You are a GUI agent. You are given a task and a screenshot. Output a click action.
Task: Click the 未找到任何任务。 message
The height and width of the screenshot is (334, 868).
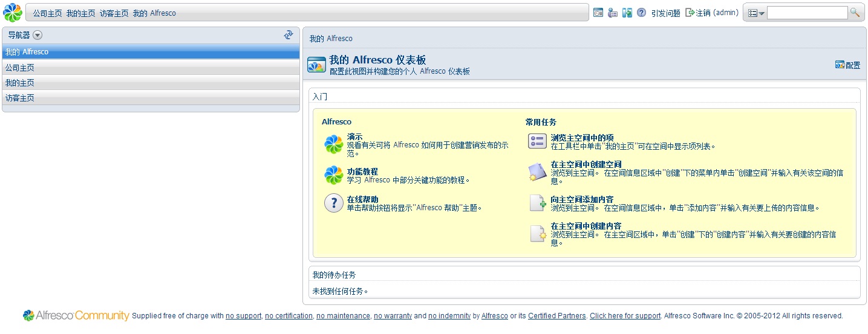340,291
